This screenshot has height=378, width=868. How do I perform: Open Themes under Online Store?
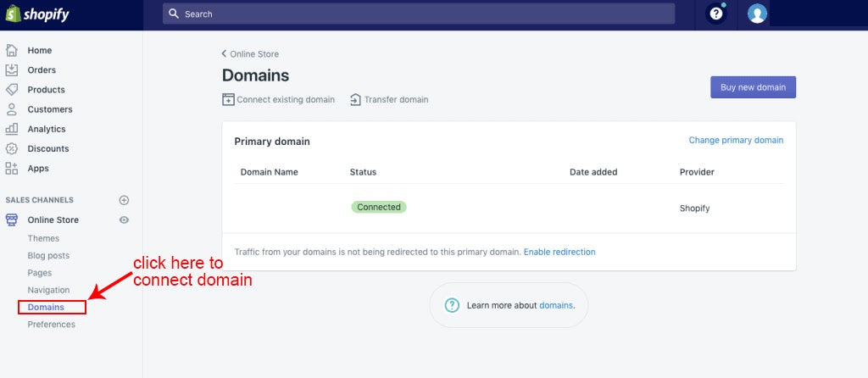pos(43,238)
